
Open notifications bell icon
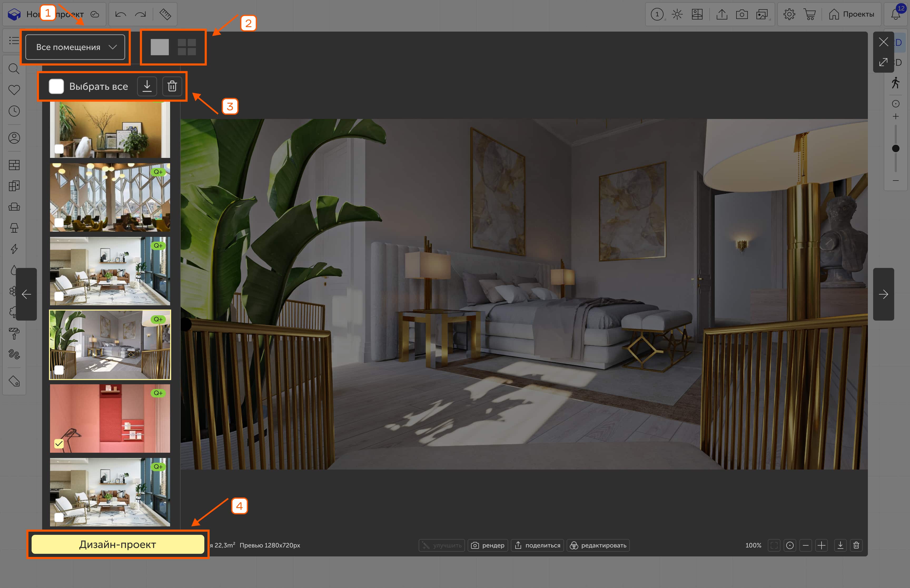(x=896, y=14)
